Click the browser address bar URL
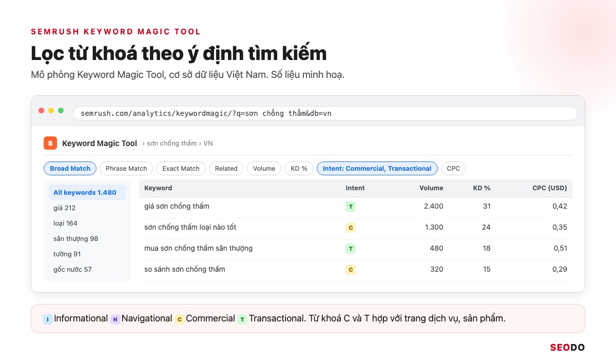 [325, 113]
